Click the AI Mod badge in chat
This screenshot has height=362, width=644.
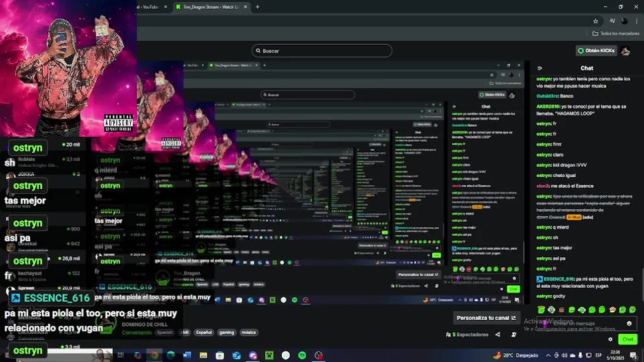point(574,217)
